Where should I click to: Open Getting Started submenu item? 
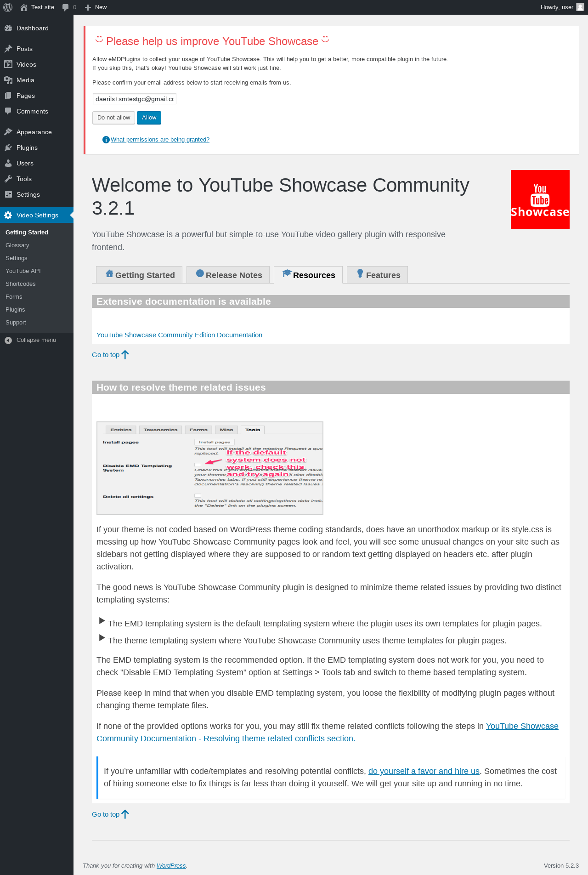coord(27,233)
